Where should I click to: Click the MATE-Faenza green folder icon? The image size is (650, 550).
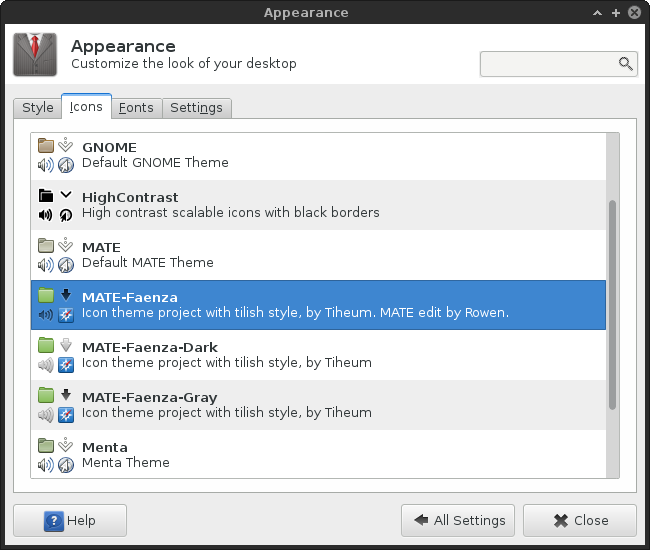coord(45,296)
